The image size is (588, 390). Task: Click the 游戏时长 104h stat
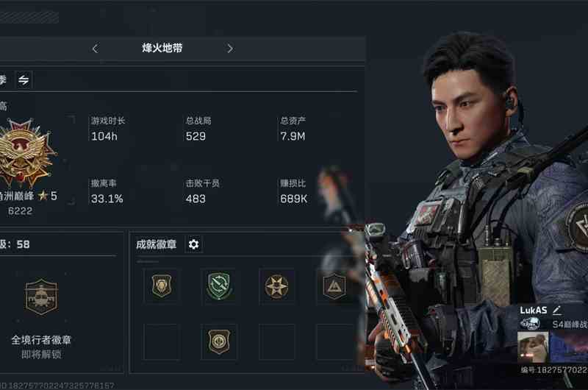(x=108, y=129)
